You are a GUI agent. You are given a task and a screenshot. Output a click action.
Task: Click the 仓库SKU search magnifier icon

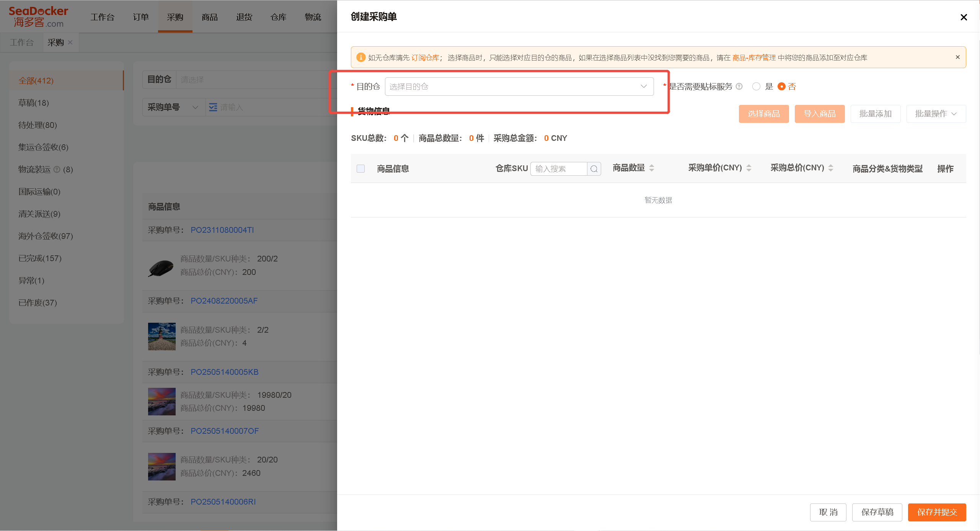click(594, 169)
